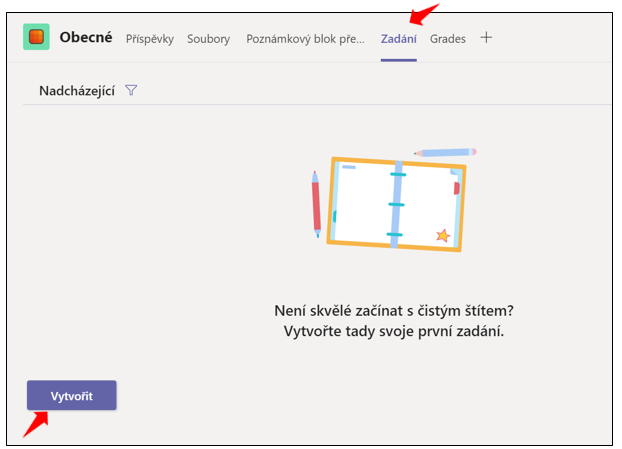Screen dimensions: 622x449
Task: Click the text "Není skvělé začínat s čistým štítem?"
Action: point(394,311)
